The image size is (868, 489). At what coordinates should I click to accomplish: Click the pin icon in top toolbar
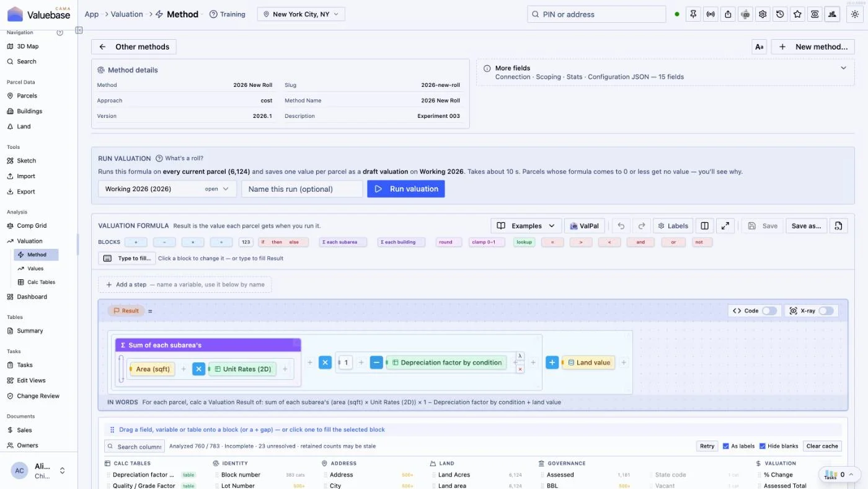click(x=693, y=14)
